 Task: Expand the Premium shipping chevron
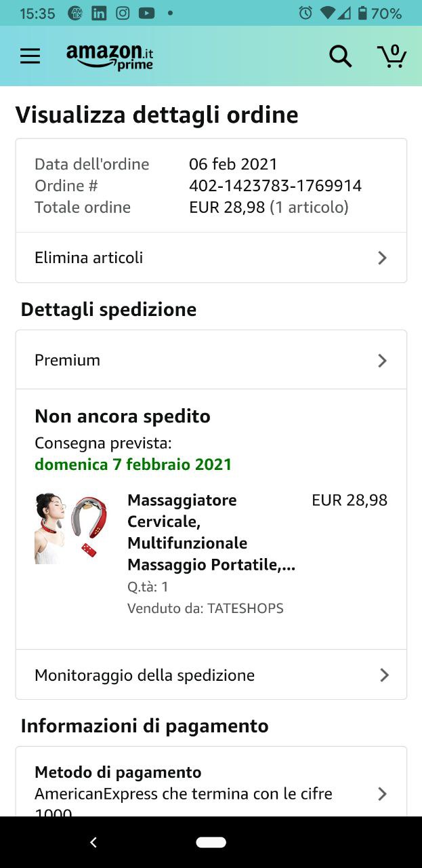tap(382, 360)
